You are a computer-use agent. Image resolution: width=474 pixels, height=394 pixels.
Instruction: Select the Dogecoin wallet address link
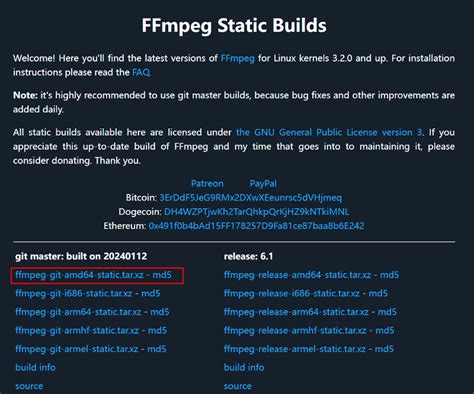[257, 212]
